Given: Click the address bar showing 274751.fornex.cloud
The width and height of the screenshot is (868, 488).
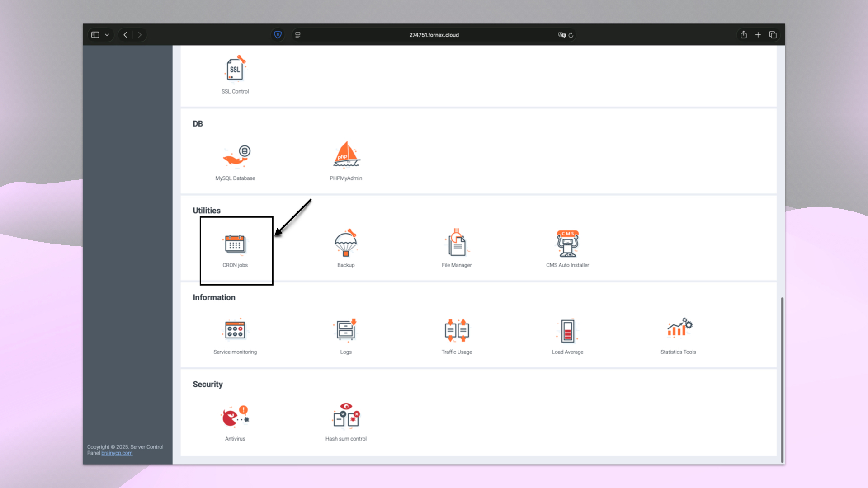Looking at the screenshot, I should 434,35.
